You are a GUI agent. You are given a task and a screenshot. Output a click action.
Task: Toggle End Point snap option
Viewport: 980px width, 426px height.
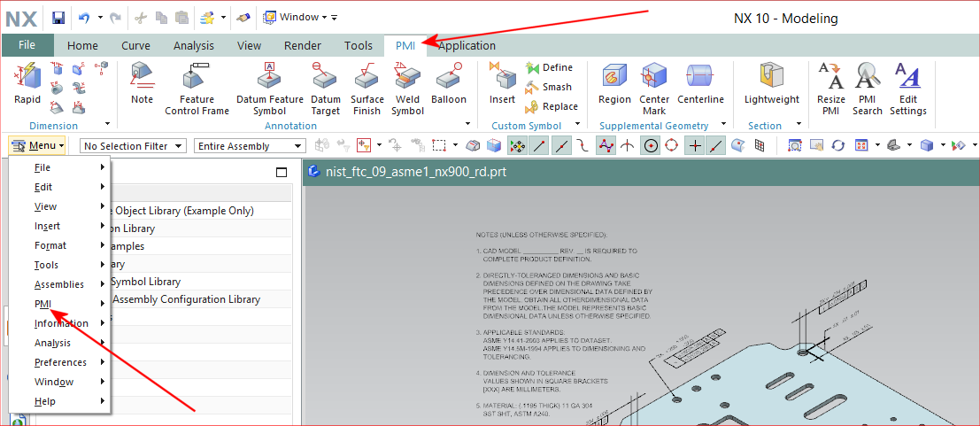point(539,146)
